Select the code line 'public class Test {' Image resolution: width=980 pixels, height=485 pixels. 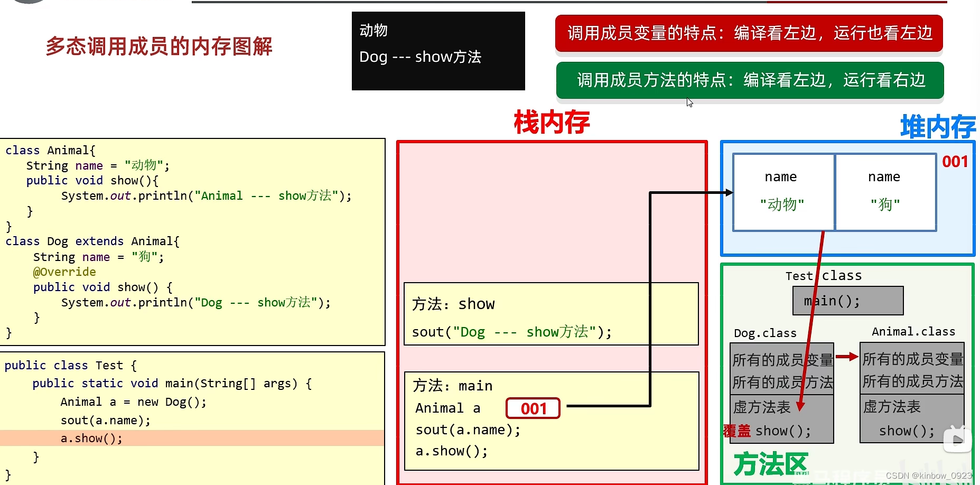[x=71, y=366]
